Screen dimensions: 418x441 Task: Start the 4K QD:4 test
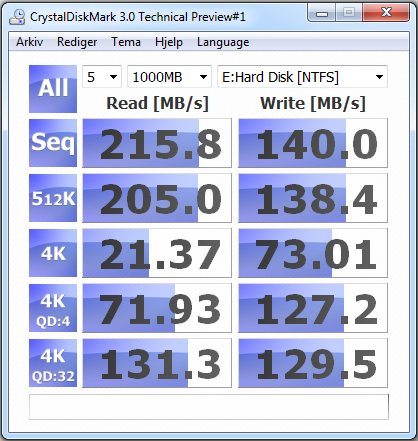click(x=53, y=308)
